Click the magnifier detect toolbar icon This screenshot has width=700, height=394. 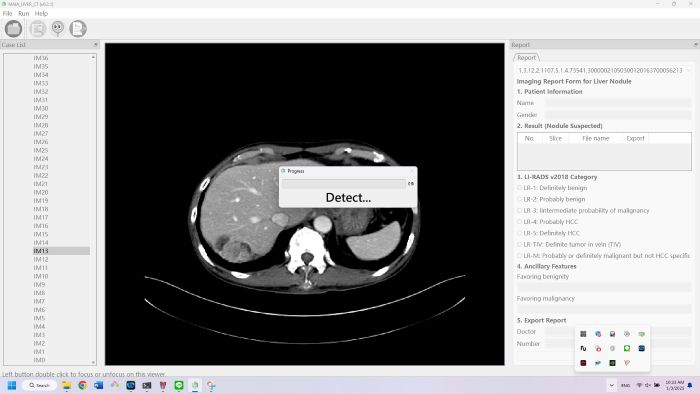pos(58,29)
